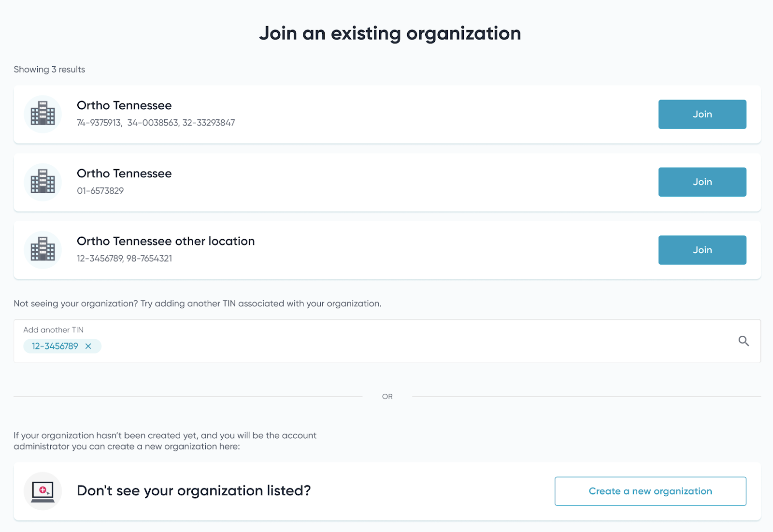The width and height of the screenshot is (773, 532).
Task: Click the Don't see your organization listed? heading
Action: [x=194, y=491]
